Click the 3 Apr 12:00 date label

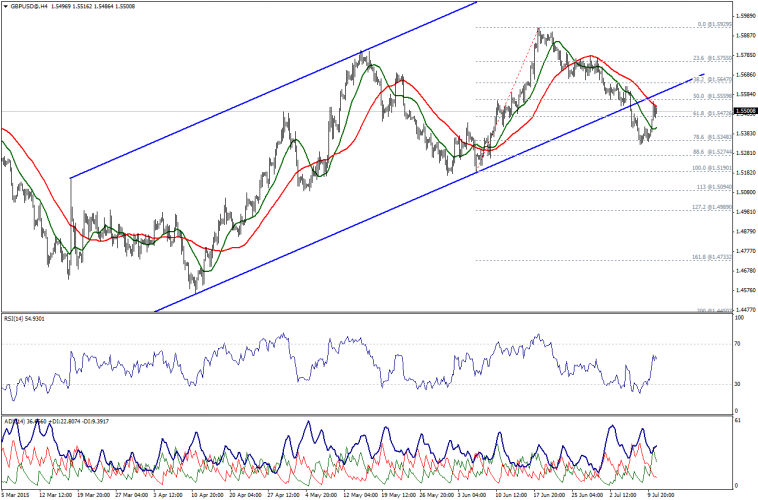168,495
